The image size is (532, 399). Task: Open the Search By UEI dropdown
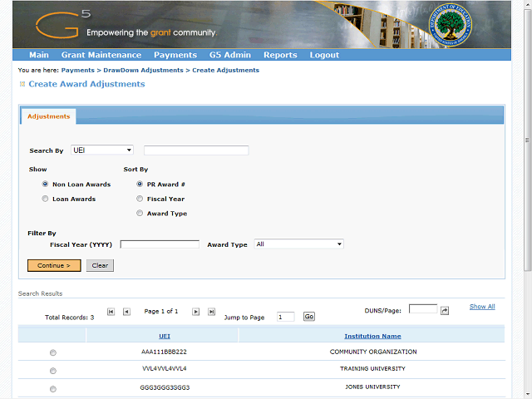point(102,150)
